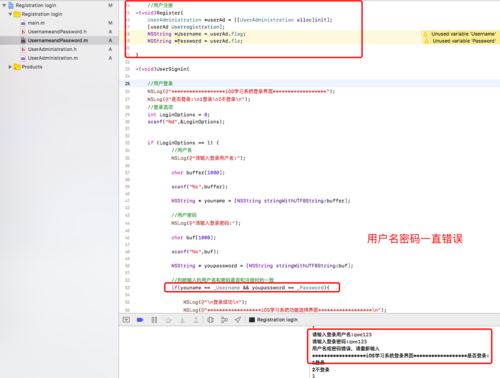The image size is (500, 378).
Task: Click the UserAdministration.m file icon
Action: coord(23,58)
